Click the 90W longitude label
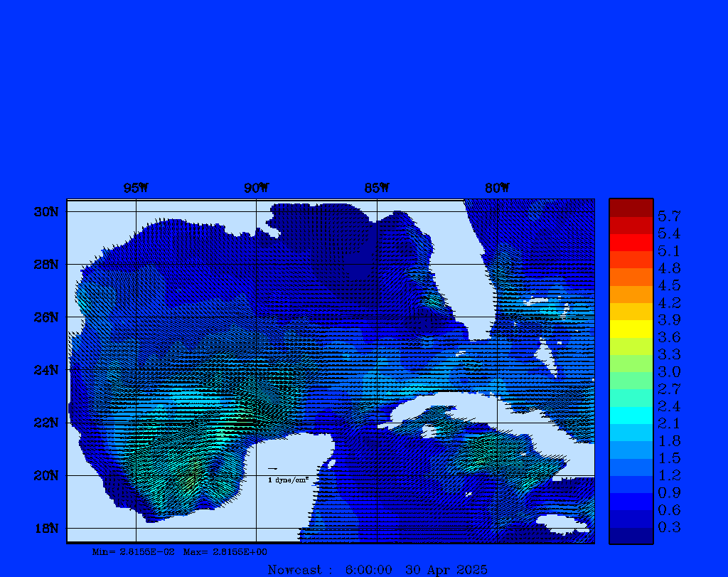The image size is (728, 577). pyautogui.click(x=256, y=188)
